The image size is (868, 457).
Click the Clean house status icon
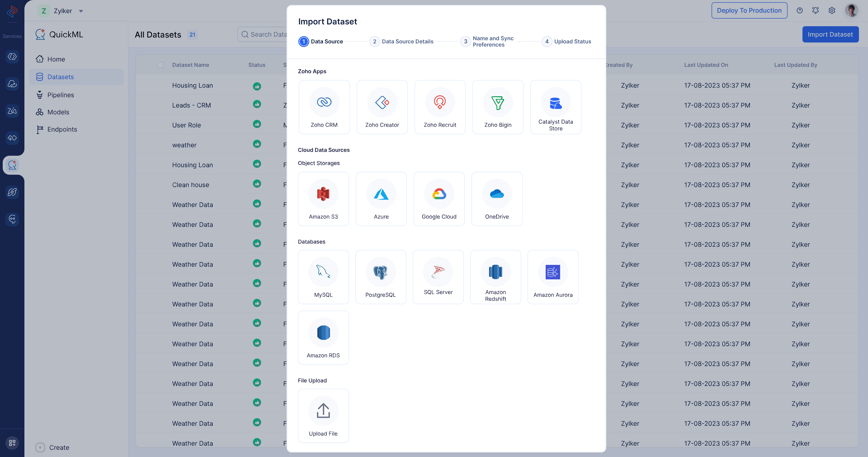[x=257, y=184]
